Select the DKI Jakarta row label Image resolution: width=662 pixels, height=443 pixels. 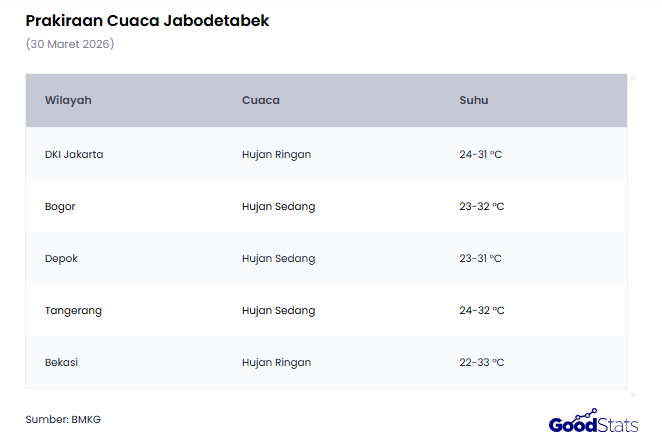point(74,154)
